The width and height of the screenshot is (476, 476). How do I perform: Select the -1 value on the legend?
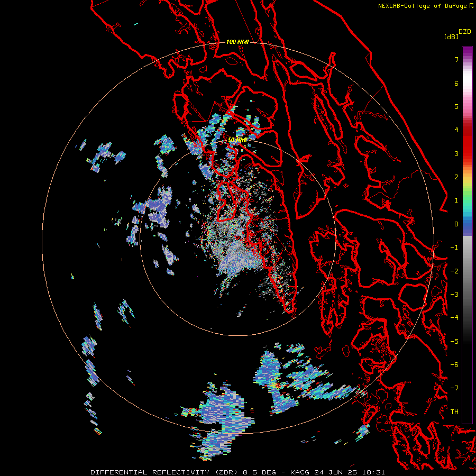click(454, 248)
